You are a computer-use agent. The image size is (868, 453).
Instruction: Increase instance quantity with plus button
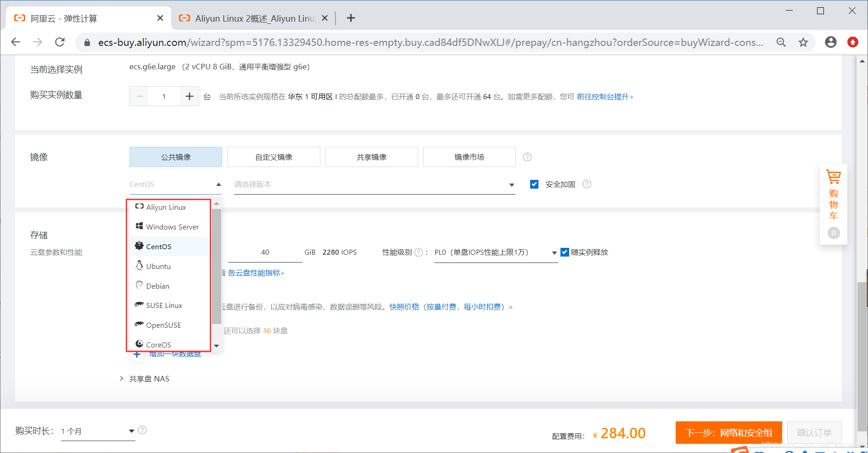coord(189,96)
